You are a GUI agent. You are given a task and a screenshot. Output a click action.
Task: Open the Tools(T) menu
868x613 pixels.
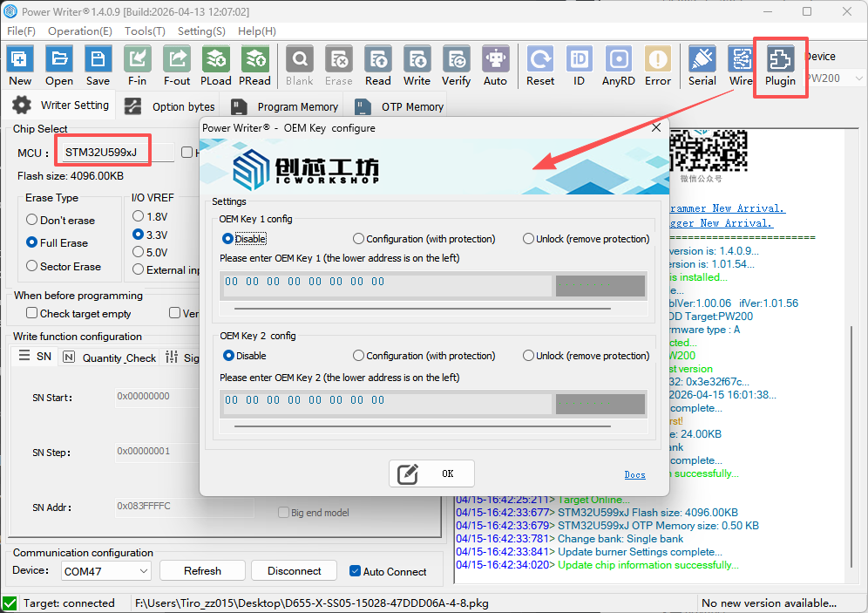point(145,31)
